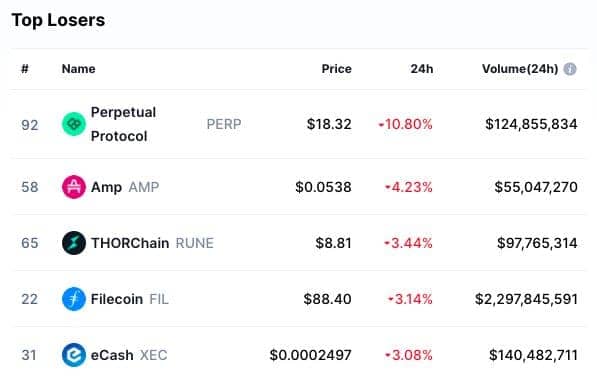
Task: Open the THORChain coin link
Action: pos(130,243)
